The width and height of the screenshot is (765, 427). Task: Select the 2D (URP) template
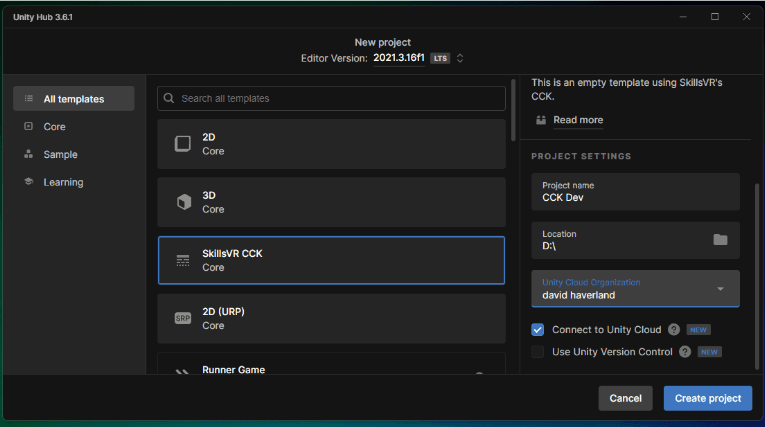point(331,318)
